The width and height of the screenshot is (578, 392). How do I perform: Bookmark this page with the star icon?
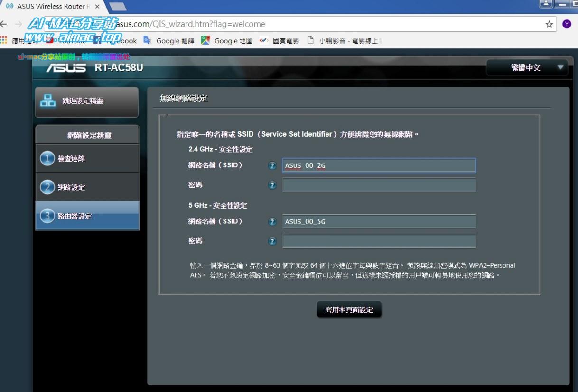pos(549,24)
